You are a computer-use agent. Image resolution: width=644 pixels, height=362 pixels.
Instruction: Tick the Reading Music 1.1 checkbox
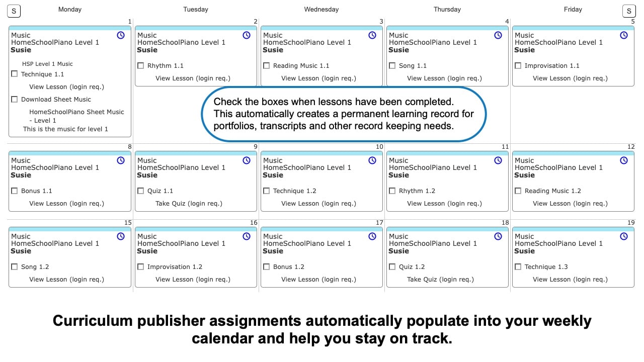(x=267, y=65)
